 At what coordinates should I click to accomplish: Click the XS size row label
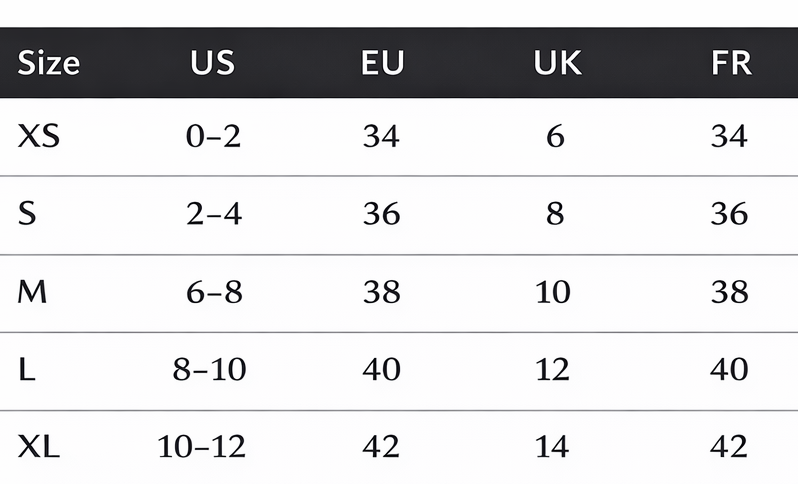click(x=39, y=136)
